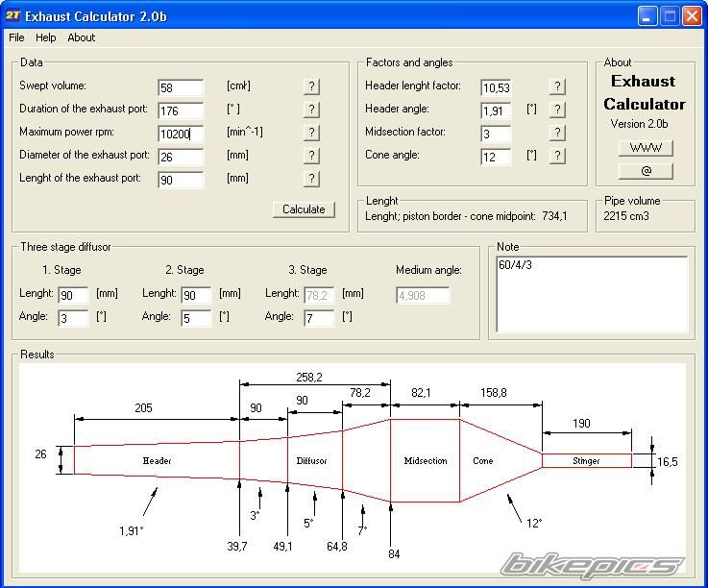The image size is (708, 588).
Task: Focus the exhaust port diameter field
Action: (x=181, y=157)
